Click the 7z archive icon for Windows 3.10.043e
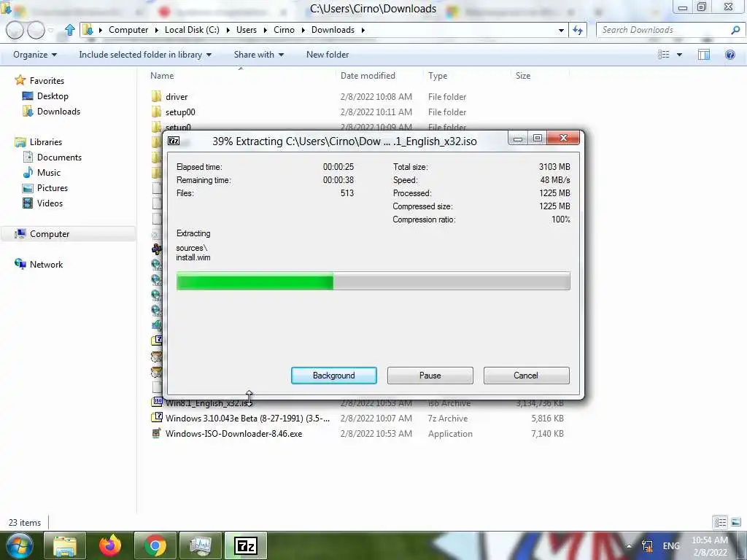 pos(156,418)
